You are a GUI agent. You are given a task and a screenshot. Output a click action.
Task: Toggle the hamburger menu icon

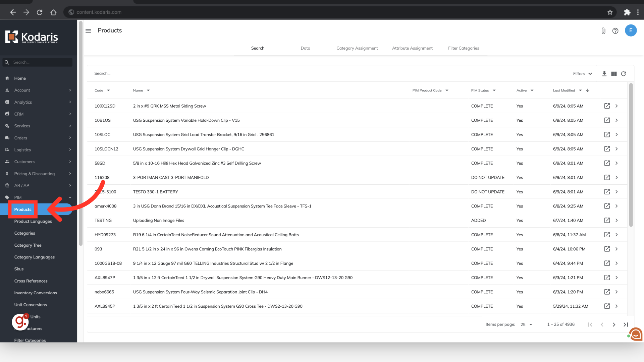click(x=88, y=31)
